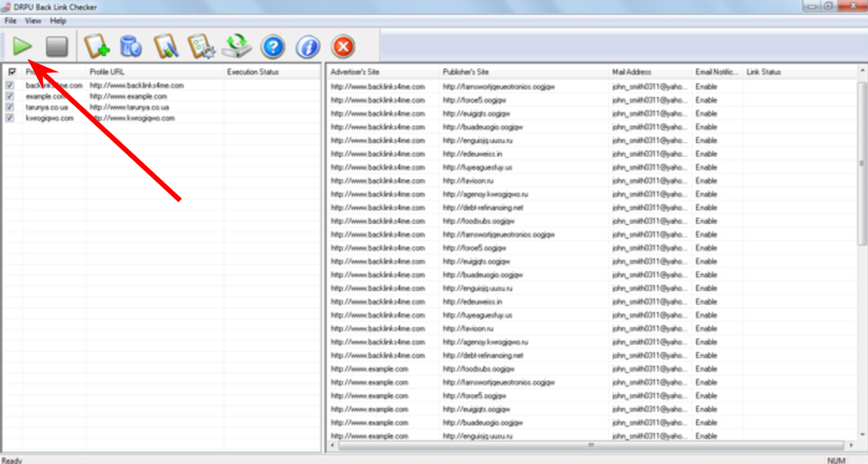Select the euigjqts.oogjqw publisher in the example.com row
868x464 pixels.
tap(476, 409)
